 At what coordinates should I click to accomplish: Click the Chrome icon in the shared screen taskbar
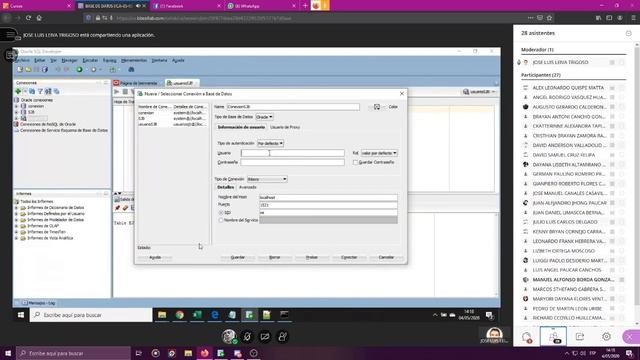(180, 315)
